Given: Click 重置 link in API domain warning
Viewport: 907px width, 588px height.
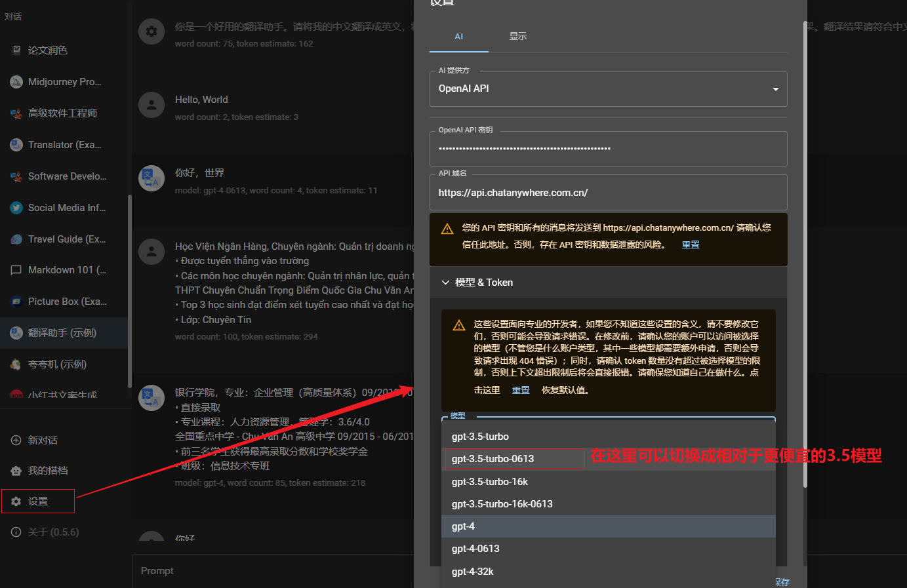Looking at the screenshot, I should coord(691,245).
